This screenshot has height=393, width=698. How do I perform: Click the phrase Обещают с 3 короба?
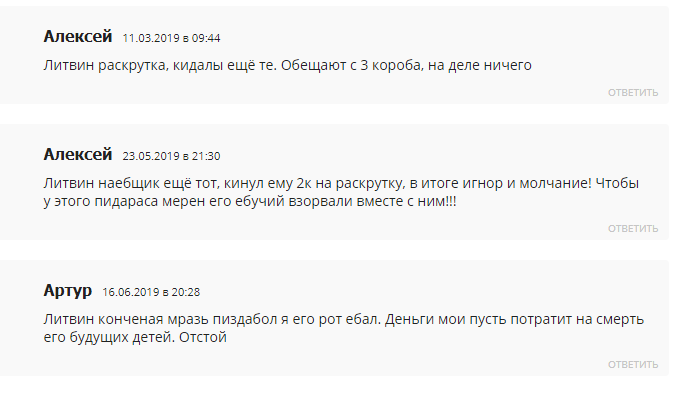coord(351,65)
